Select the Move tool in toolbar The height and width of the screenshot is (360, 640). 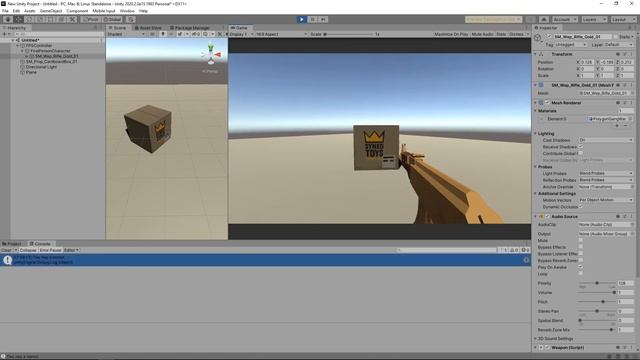[x=18, y=19]
